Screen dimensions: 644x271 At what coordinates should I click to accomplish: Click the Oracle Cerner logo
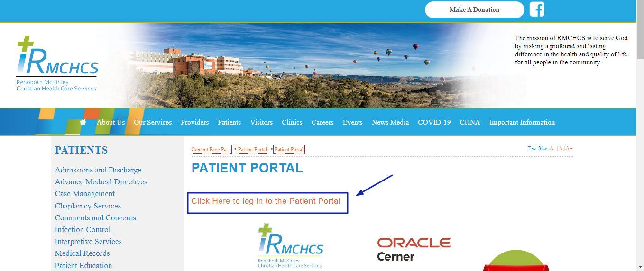[x=414, y=250]
